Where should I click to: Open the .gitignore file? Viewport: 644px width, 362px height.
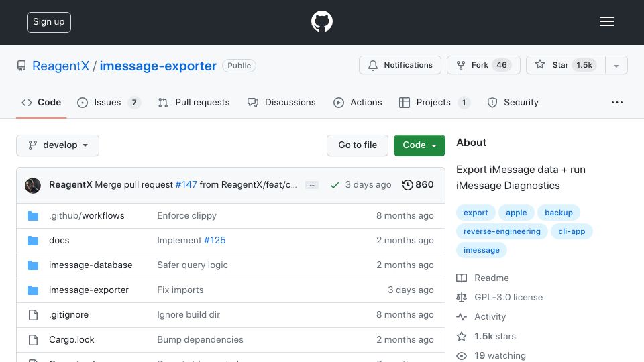(x=68, y=315)
